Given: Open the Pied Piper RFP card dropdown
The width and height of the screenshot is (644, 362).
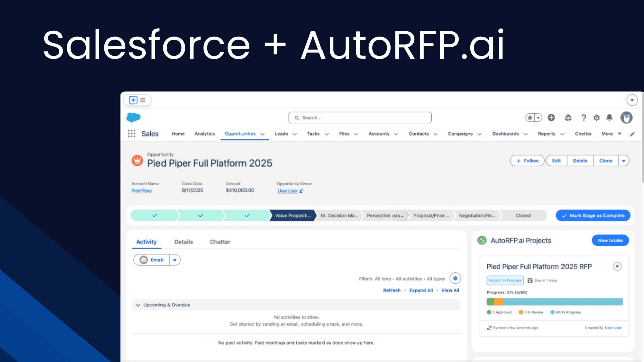Looking at the screenshot, I should 617,266.
